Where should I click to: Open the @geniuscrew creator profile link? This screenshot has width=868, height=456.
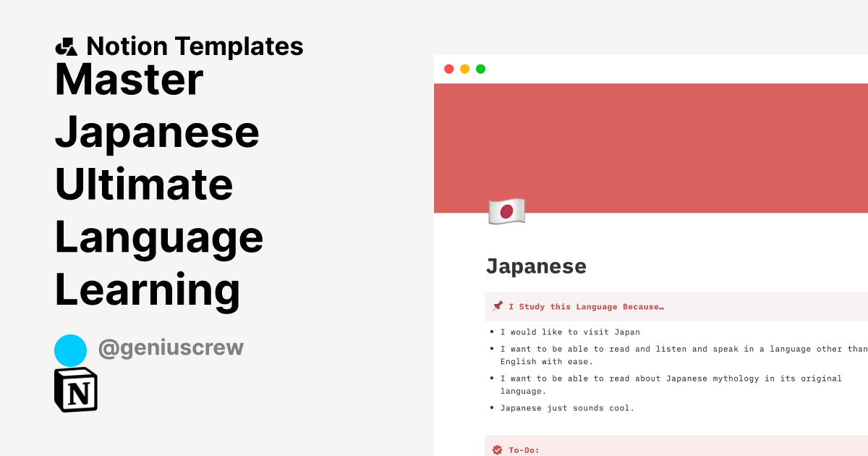171,348
